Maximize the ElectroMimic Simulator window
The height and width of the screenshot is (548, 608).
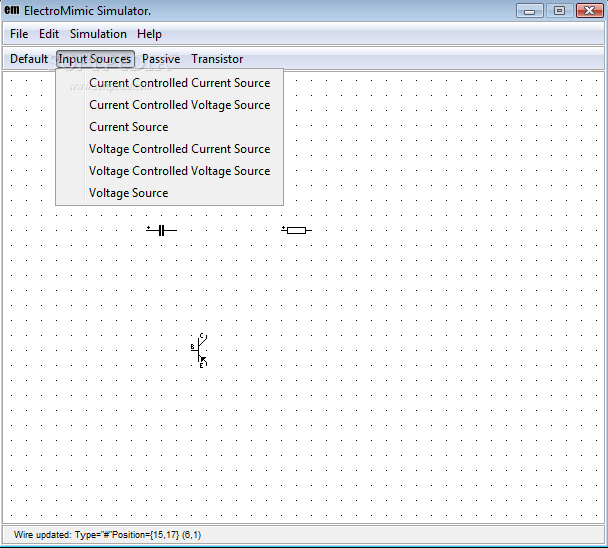click(559, 11)
